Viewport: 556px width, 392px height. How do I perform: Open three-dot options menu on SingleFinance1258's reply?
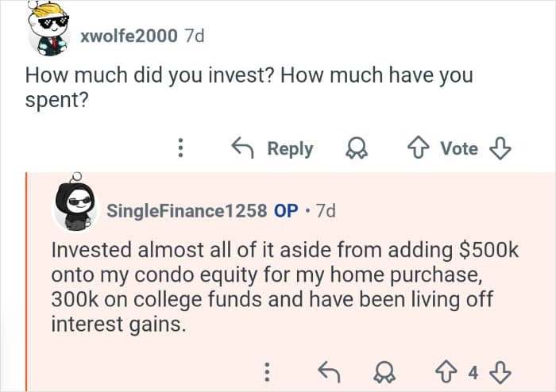point(268,371)
